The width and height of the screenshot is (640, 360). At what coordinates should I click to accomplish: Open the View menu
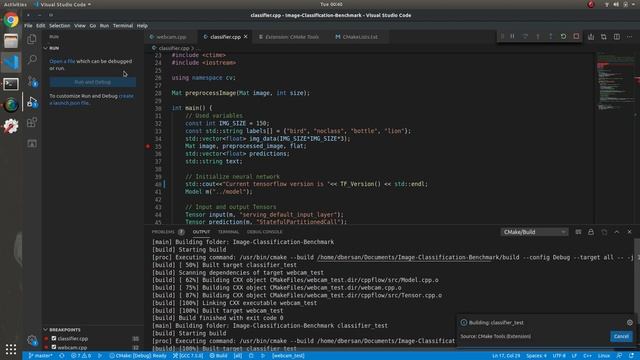pyautogui.click(x=80, y=26)
